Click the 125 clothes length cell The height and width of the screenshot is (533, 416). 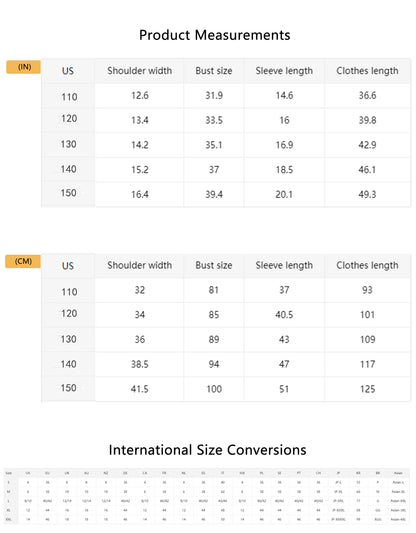click(367, 389)
